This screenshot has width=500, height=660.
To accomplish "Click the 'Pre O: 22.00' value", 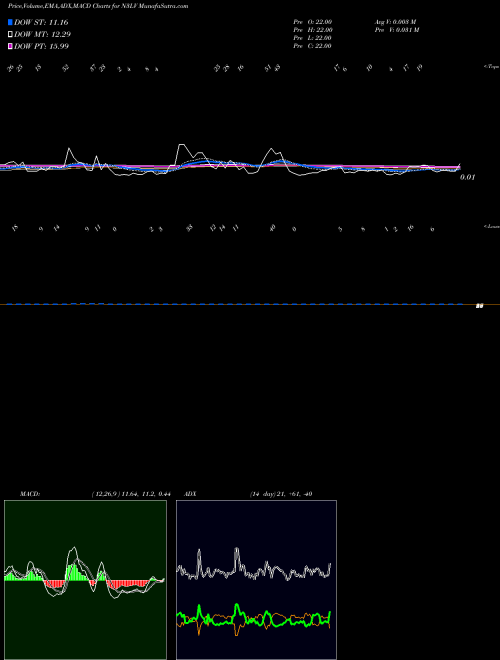I will tap(313, 22).
